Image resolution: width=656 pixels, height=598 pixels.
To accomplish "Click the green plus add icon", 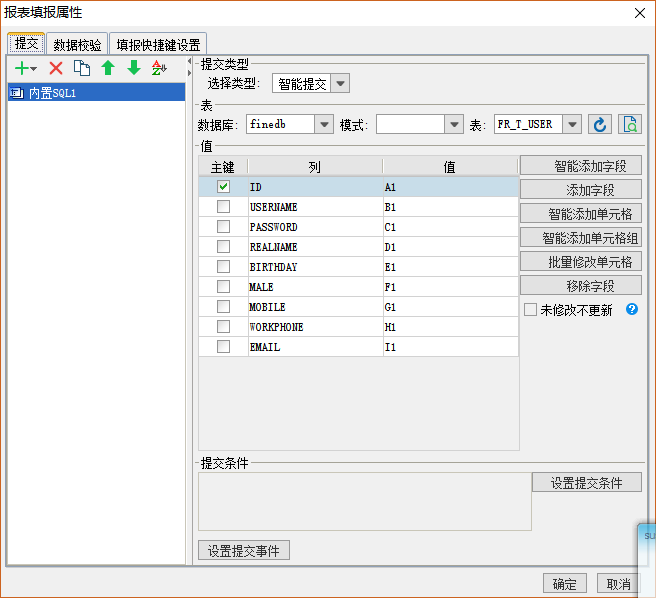I will pyautogui.click(x=21, y=68).
